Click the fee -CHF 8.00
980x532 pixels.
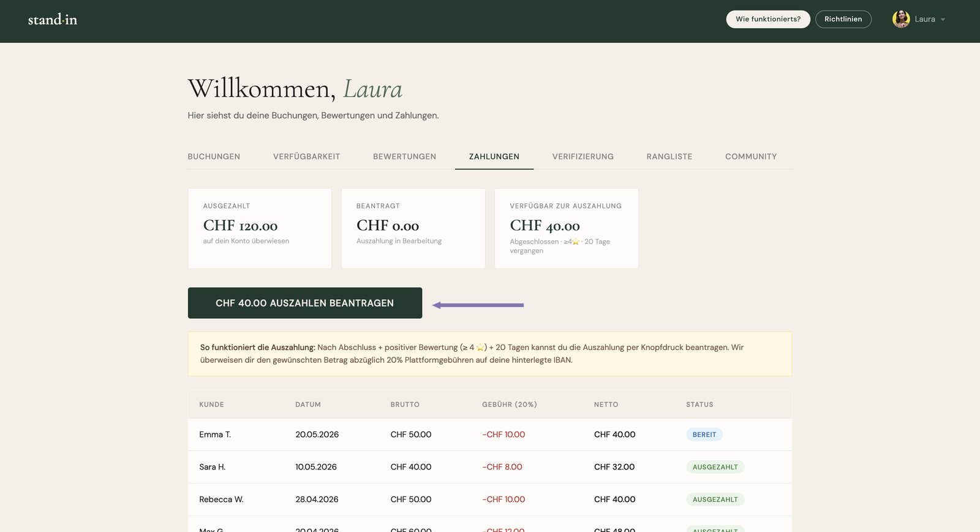point(502,467)
